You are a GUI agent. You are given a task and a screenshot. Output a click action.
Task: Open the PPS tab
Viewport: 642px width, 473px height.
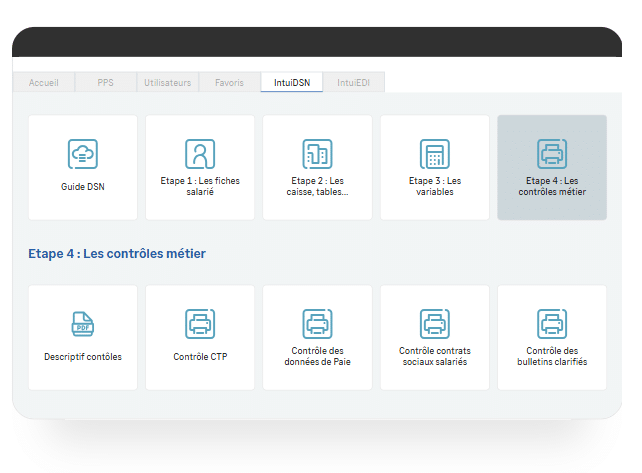point(106,83)
